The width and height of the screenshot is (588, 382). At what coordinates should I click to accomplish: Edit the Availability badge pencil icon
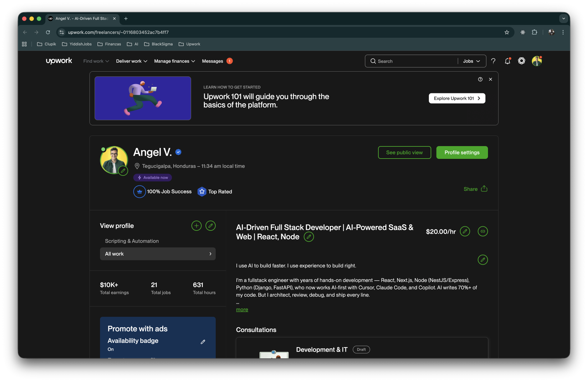203,342
